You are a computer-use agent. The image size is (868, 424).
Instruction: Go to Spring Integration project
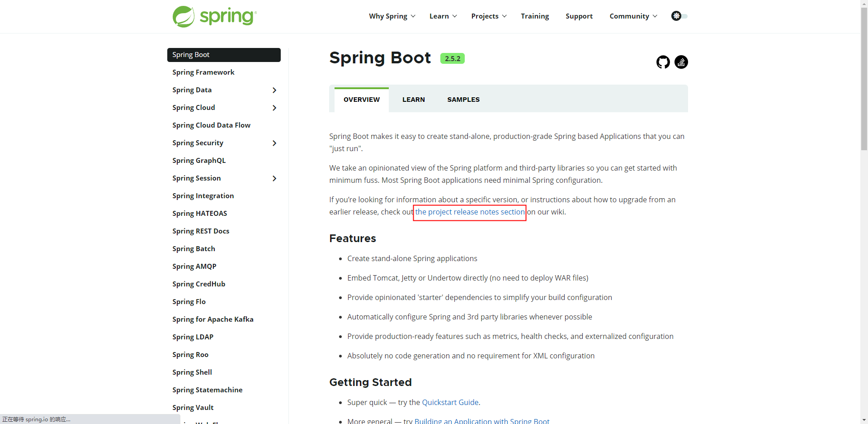203,196
